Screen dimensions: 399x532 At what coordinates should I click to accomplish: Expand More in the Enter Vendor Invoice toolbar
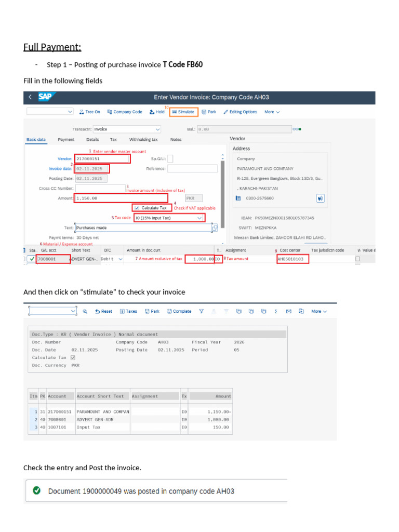pyautogui.click(x=272, y=112)
